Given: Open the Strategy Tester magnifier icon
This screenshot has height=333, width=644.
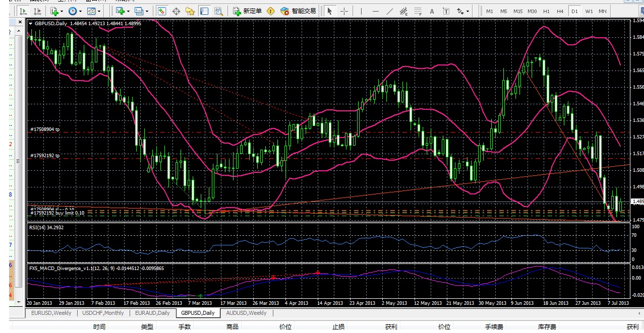Looking at the screenshot, I should tap(218, 11).
